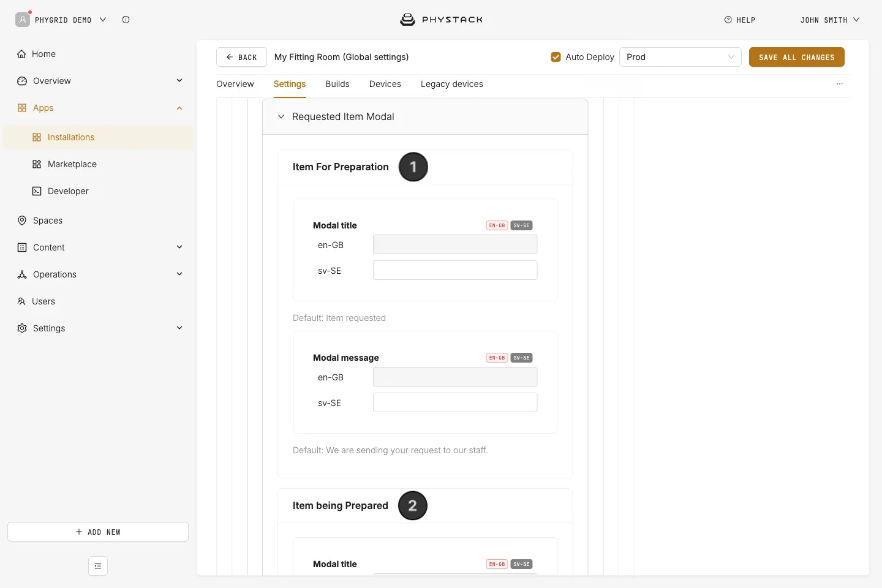Click the Back button

pyautogui.click(x=241, y=57)
